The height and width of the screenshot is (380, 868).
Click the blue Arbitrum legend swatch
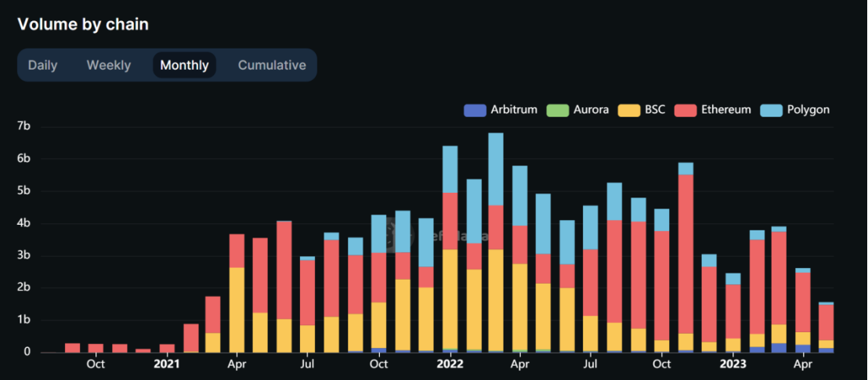pyautogui.click(x=475, y=110)
